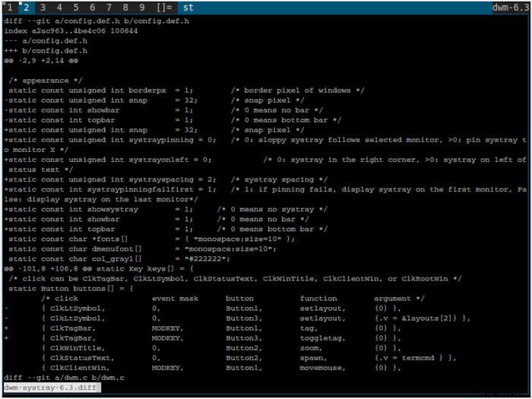Click the 'dmenufont[]' line

point(143,249)
